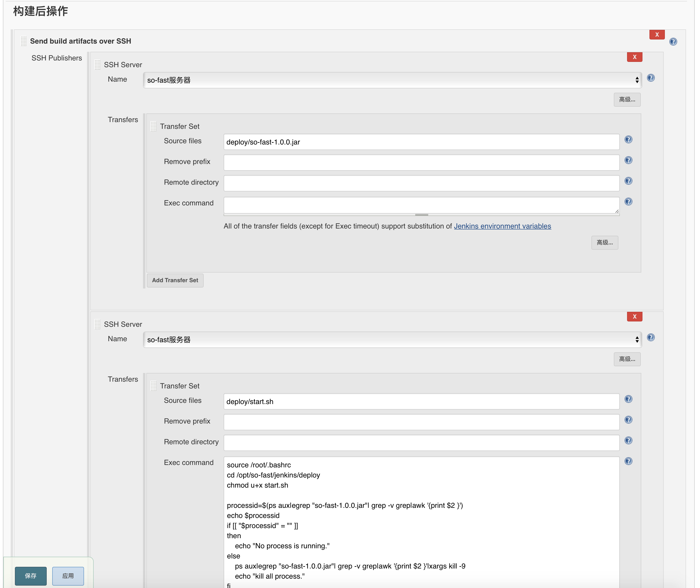This screenshot has width=700, height=588.
Task: Open help for first SSH Server Name
Action: coord(651,78)
